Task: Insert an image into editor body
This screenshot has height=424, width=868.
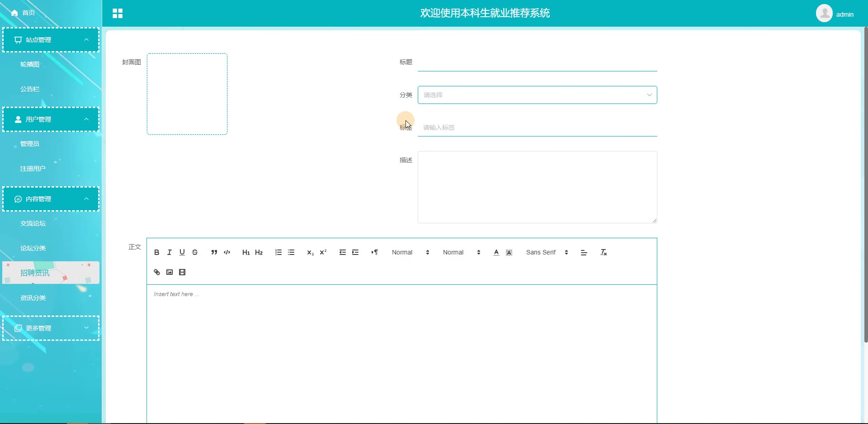Action: click(170, 273)
